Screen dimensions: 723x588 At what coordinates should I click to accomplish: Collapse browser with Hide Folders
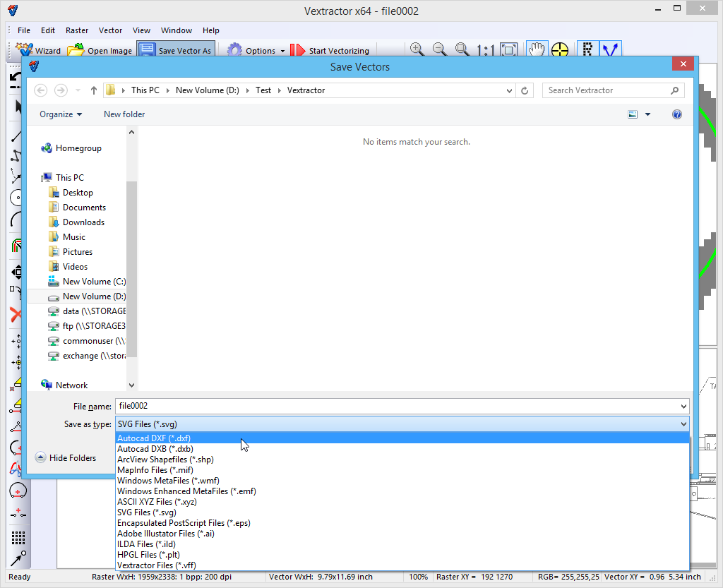coord(66,458)
